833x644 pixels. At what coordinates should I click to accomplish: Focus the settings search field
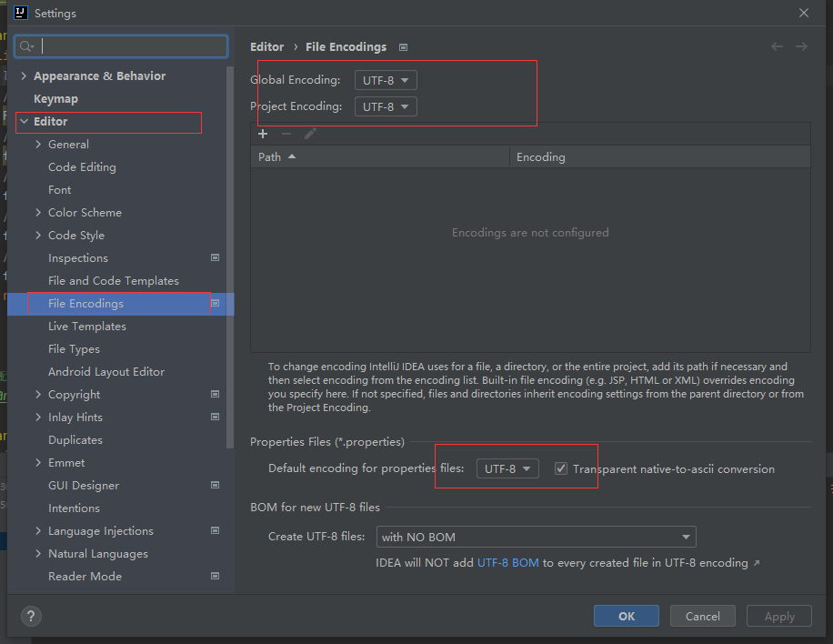tap(121, 46)
